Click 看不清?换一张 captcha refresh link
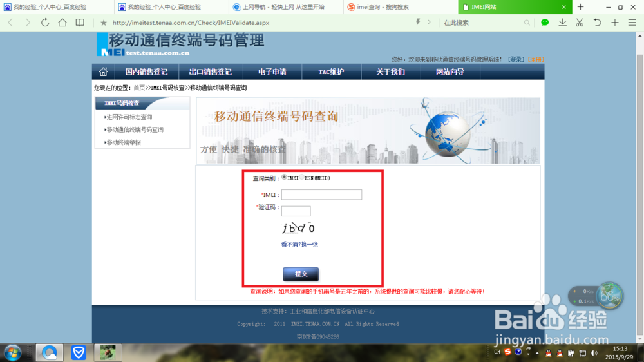644x362 pixels. click(299, 245)
